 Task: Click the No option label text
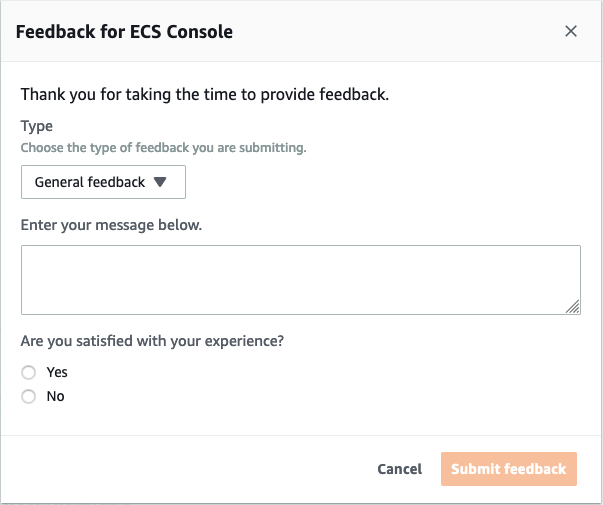[55, 397]
